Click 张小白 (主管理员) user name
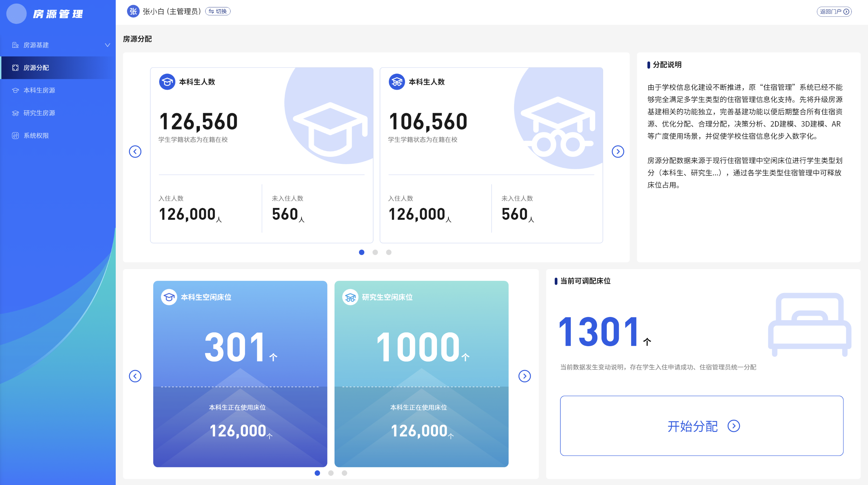 pyautogui.click(x=172, y=11)
